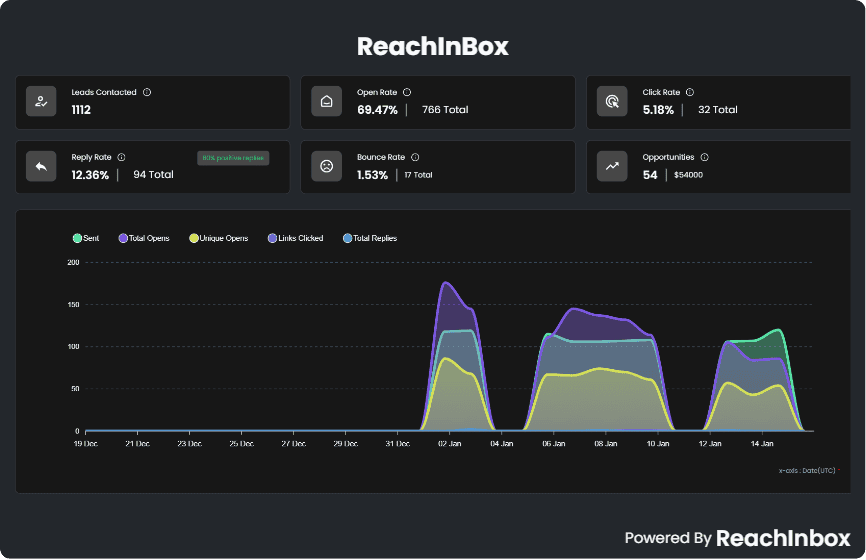Click the 14 Jan x-axis date label

[762, 443]
